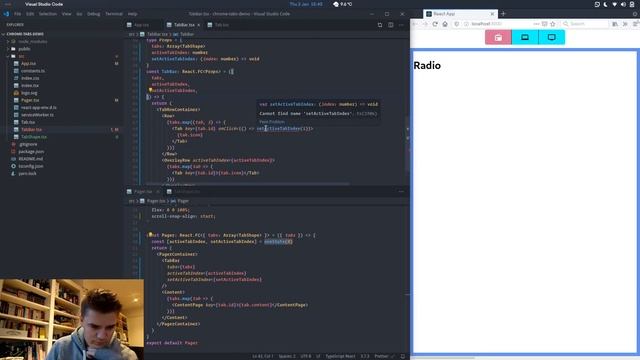Open Pager.tsx in the explorer
The width and height of the screenshot is (640, 360).
[x=30, y=100]
